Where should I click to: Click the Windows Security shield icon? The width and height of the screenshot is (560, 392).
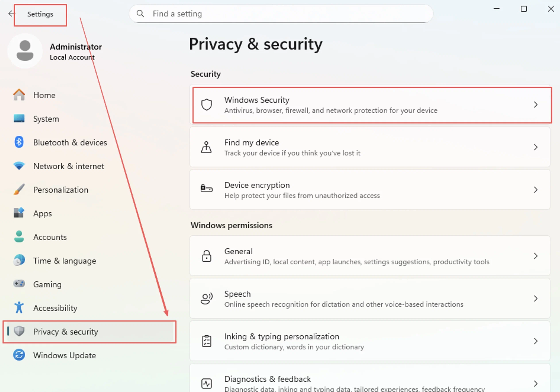coord(207,105)
